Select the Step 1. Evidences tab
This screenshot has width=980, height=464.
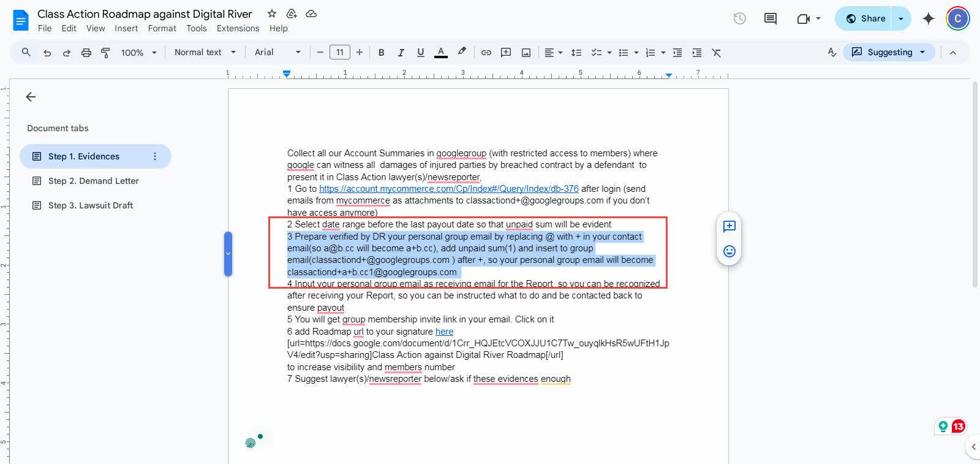96,156
